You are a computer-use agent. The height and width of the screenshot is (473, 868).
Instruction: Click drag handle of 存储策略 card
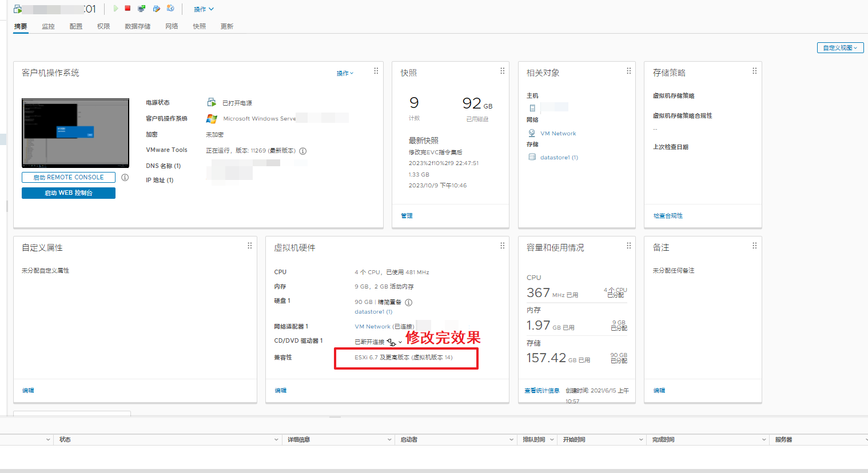coord(754,71)
